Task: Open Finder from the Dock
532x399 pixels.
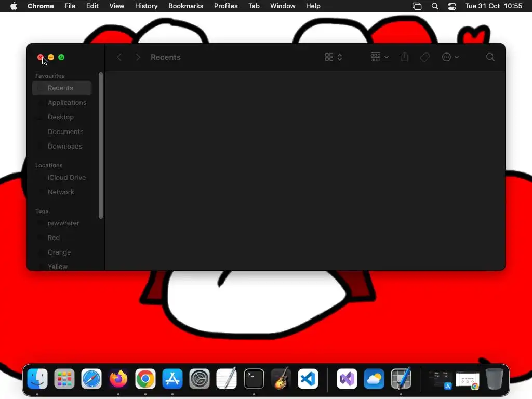Action: (37, 379)
